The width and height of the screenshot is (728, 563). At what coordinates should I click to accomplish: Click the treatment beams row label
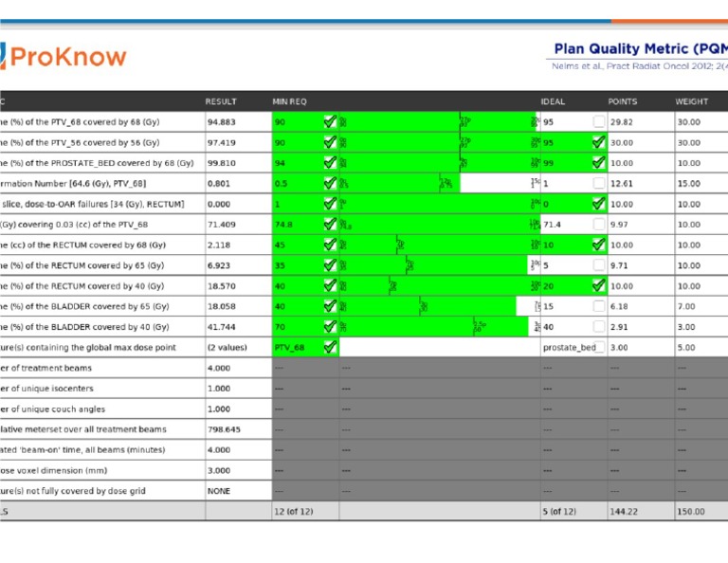pos(45,368)
